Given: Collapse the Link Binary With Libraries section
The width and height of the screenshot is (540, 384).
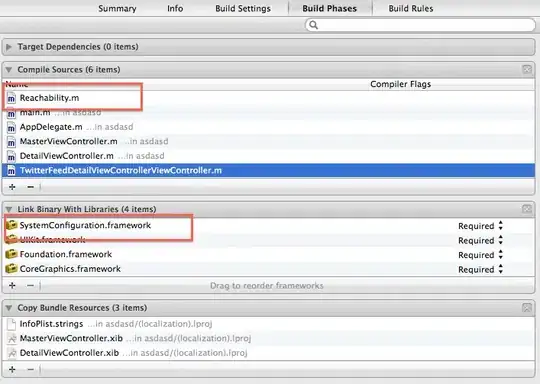Looking at the screenshot, I should click(9, 209).
